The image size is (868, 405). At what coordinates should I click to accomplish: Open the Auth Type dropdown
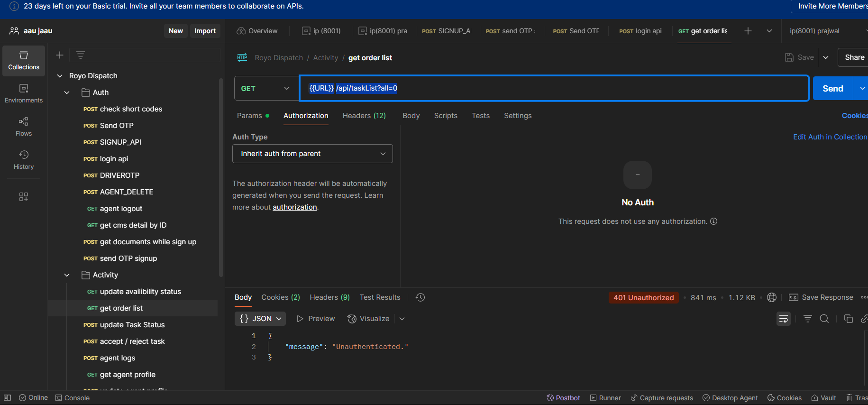click(x=312, y=154)
